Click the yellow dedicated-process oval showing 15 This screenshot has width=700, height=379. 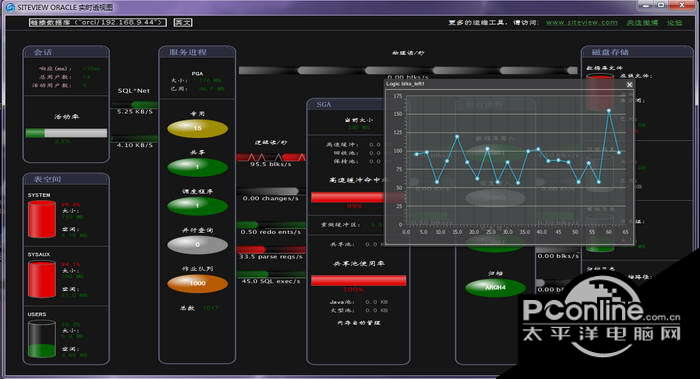tap(197, 129)
